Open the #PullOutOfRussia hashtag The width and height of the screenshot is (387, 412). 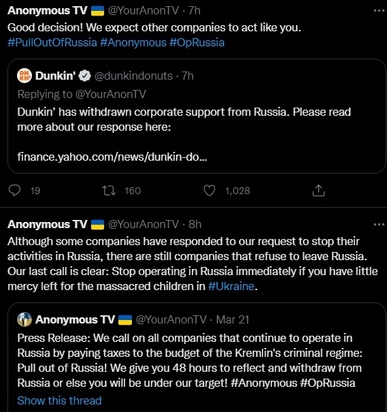click(x=52, y=43)
